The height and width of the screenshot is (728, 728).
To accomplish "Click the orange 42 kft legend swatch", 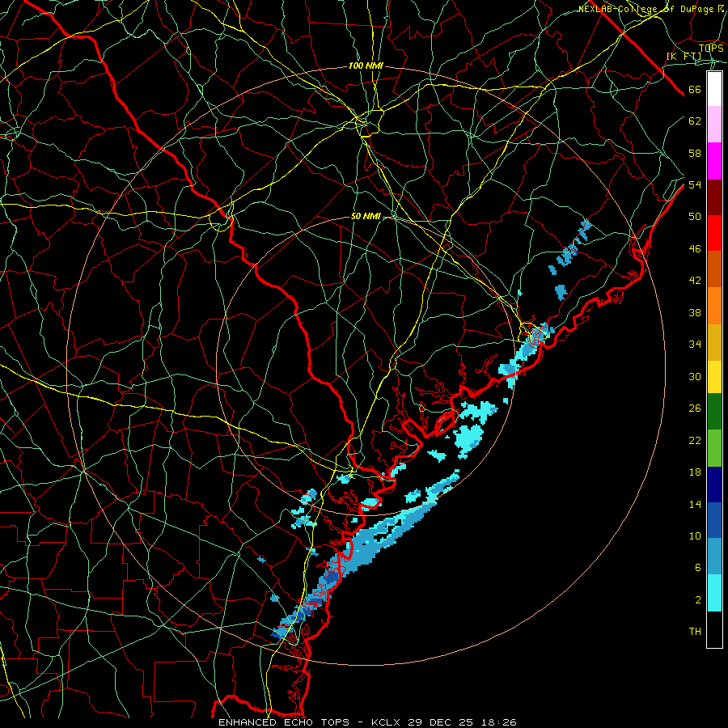I will pyautogui.click(x=714, y=306).
